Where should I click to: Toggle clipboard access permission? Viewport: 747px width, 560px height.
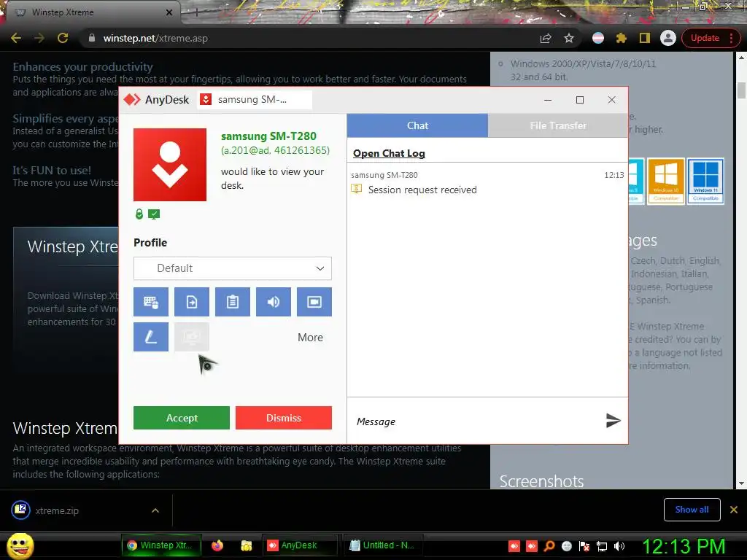[x=233, y=302]
